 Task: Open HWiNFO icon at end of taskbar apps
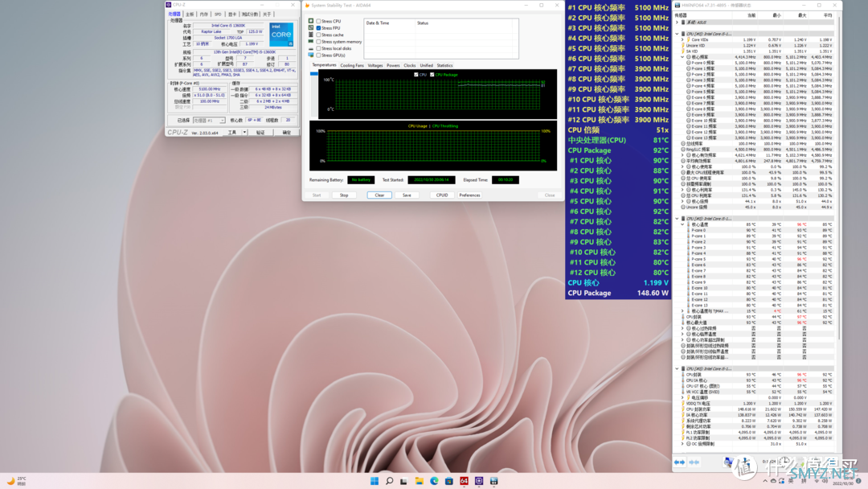tap(493, 481)
